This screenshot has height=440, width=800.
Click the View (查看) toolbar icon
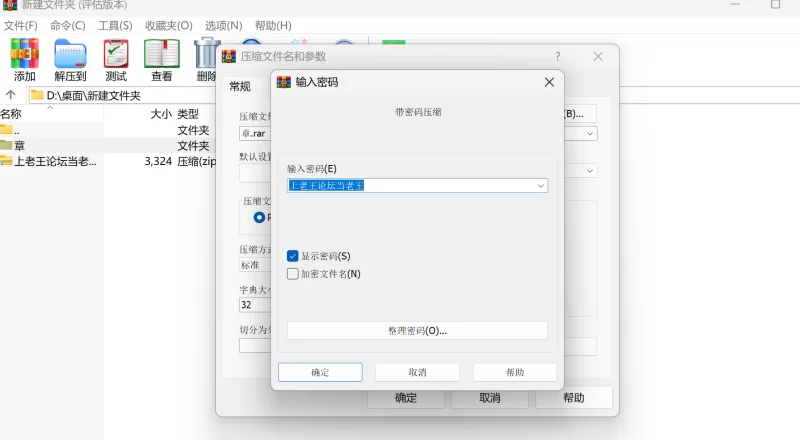[162, 60]
